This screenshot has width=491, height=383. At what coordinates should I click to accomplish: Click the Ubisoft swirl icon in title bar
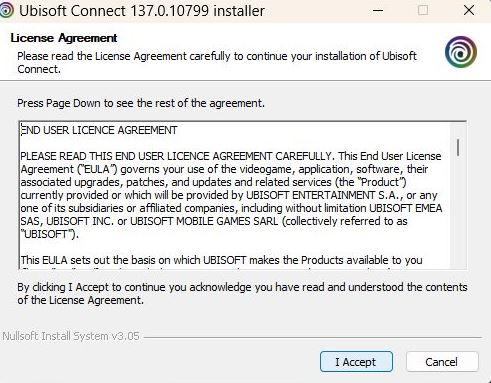click(6, 10)
